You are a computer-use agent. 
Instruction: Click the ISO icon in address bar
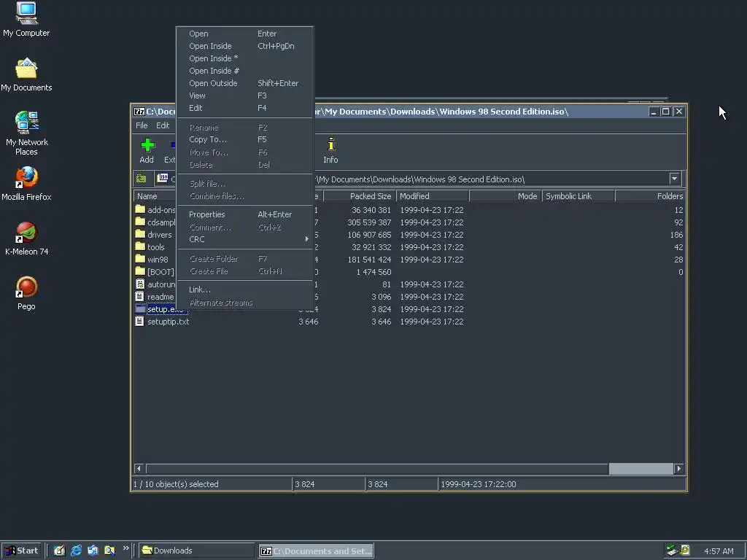pos(163,178)
